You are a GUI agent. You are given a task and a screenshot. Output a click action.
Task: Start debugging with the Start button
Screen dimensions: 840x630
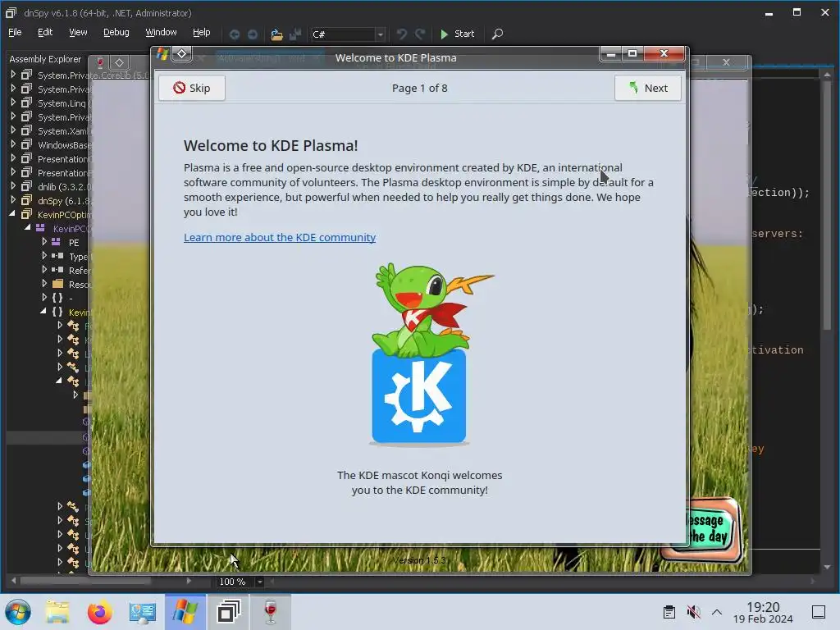click(x=457, y=34)
